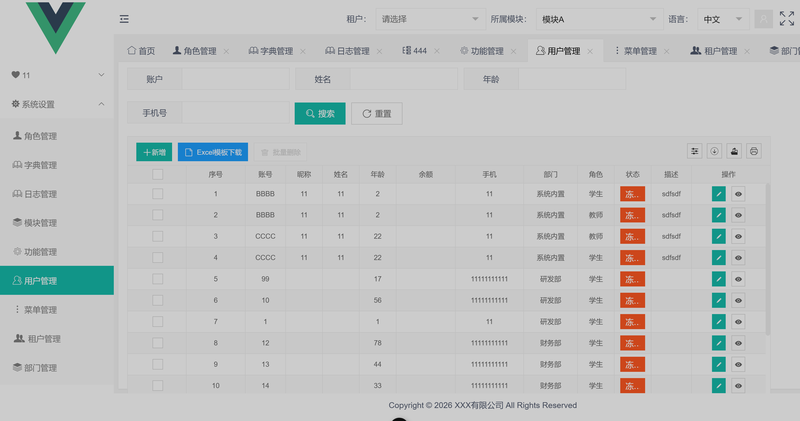Screen dimensions: 800x421
Task: View details of row 9 with eye icon
Action: point(738,364)
